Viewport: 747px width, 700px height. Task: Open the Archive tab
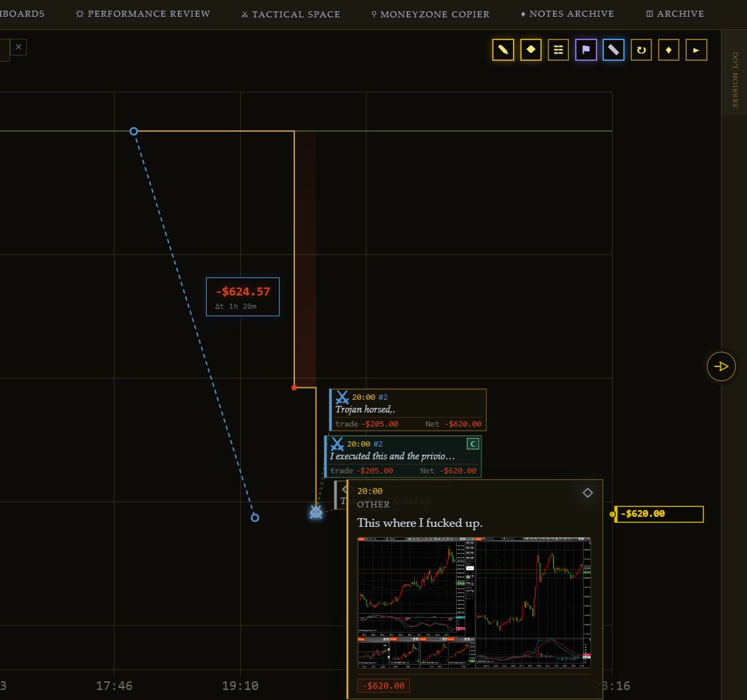click(675, 14)
